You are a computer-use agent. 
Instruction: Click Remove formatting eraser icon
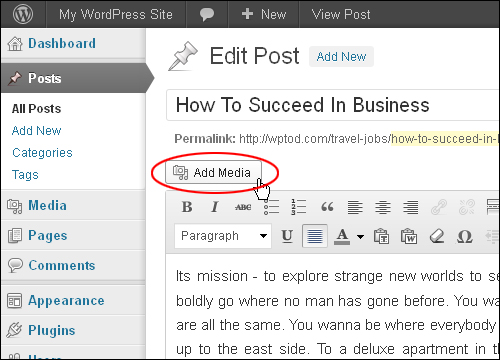[x=437, y=236]
